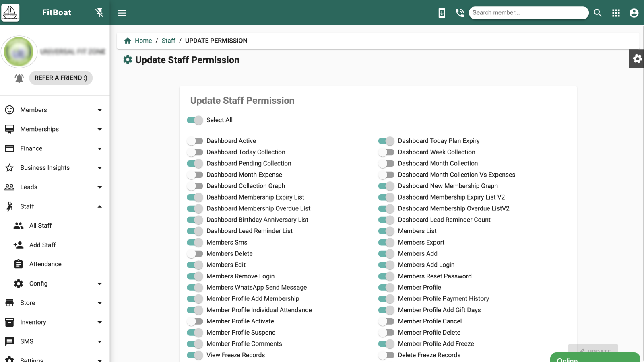This screenshot has width=644, height=362.
Task: Enable the Dashboard Active permission toggle
Action: [195, 141]
